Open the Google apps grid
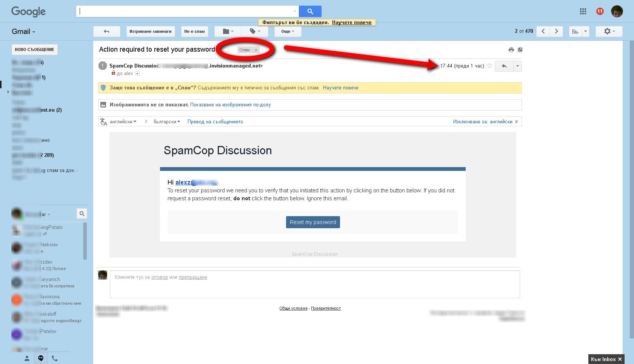This screenshot has height=364, width=634. coord(583,11)
